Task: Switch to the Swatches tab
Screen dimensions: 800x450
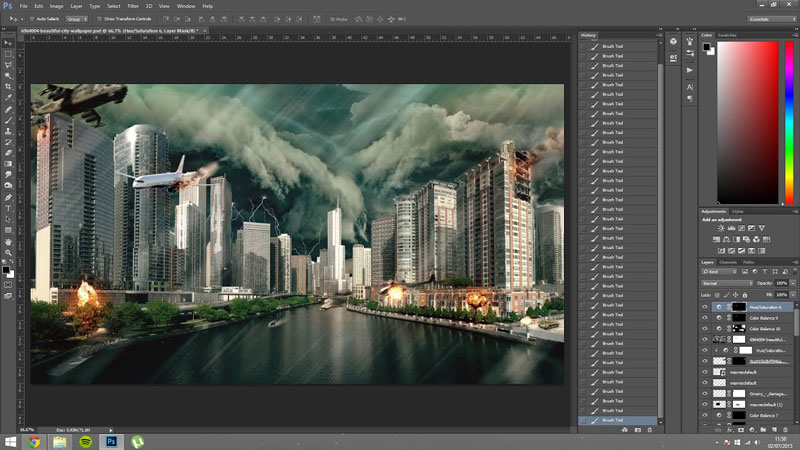Action: [727, 35]
